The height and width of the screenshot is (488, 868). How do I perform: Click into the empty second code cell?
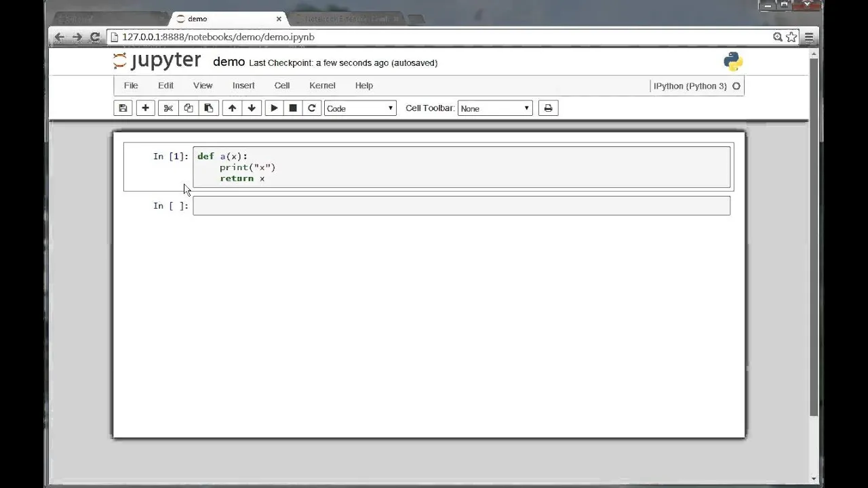point(462,205)
